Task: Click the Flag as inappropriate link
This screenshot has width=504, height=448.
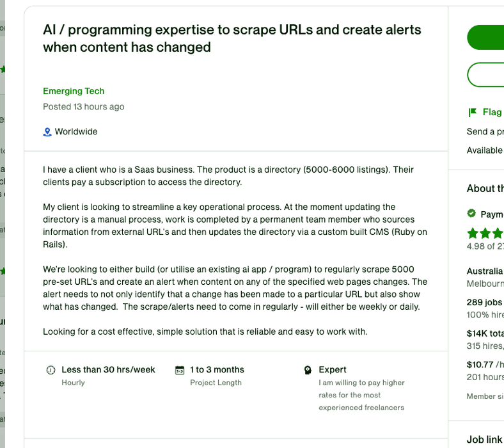Action: click(x=492, y=113)
